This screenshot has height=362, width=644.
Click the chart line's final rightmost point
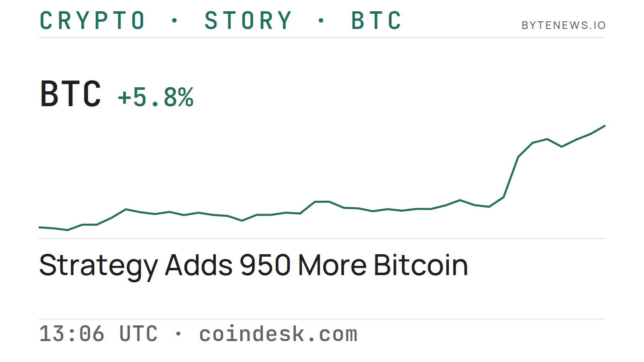click(605, 126)
